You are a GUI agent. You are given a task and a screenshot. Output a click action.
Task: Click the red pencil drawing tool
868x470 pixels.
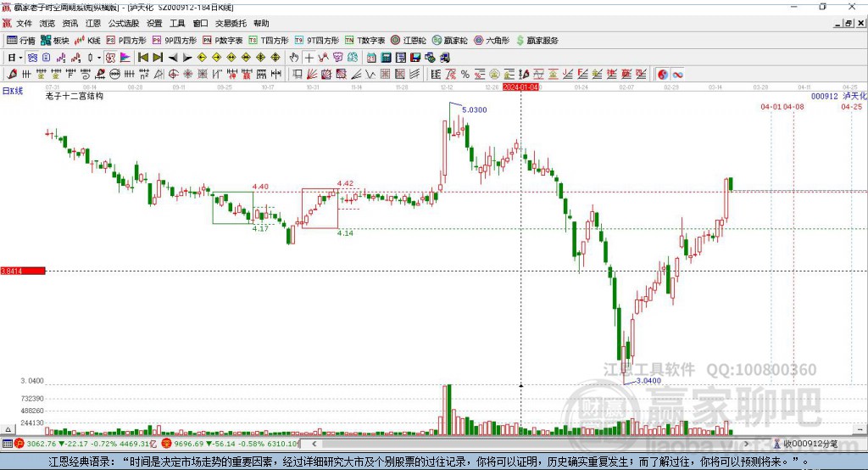coord(12,75)
